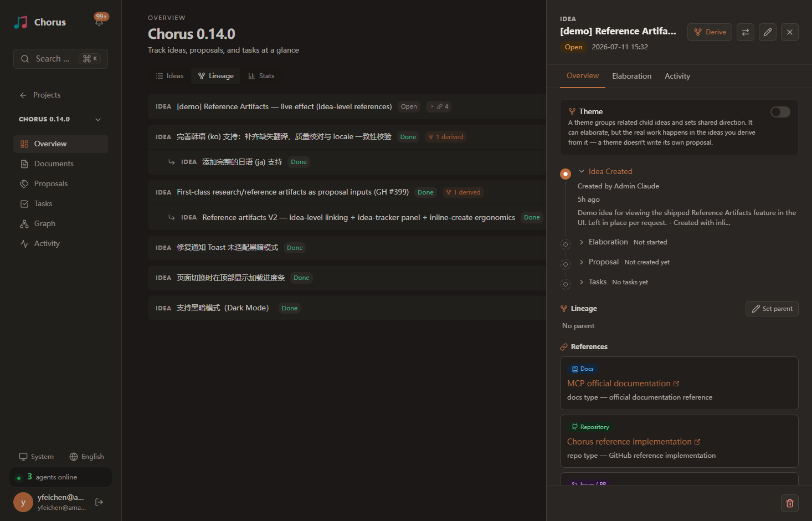Click the References section link icon
The height and width of the screenshot is (521, 812).
[564, 347]
